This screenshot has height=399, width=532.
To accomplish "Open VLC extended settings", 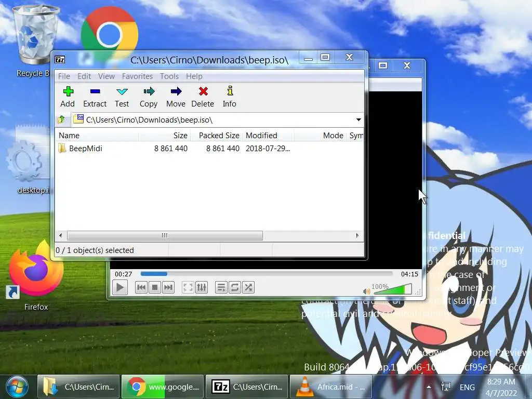I will coord(202,288).
